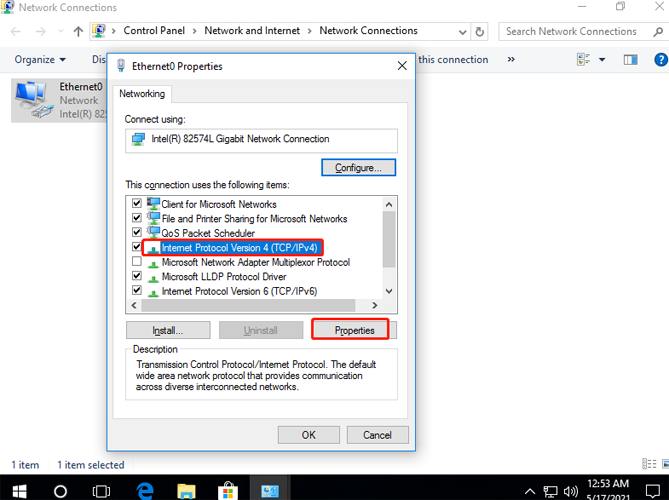The height and width of the screenshot is (500, 669).
Task: Click the down arrow of the items list scrollbar
Action: (x=389, y=291)
